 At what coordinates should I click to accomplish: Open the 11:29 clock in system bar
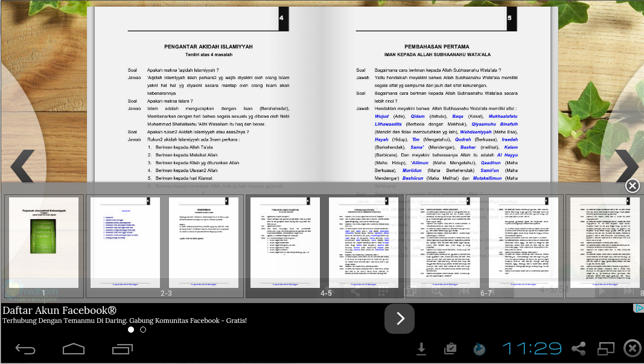tap(532, 349)
